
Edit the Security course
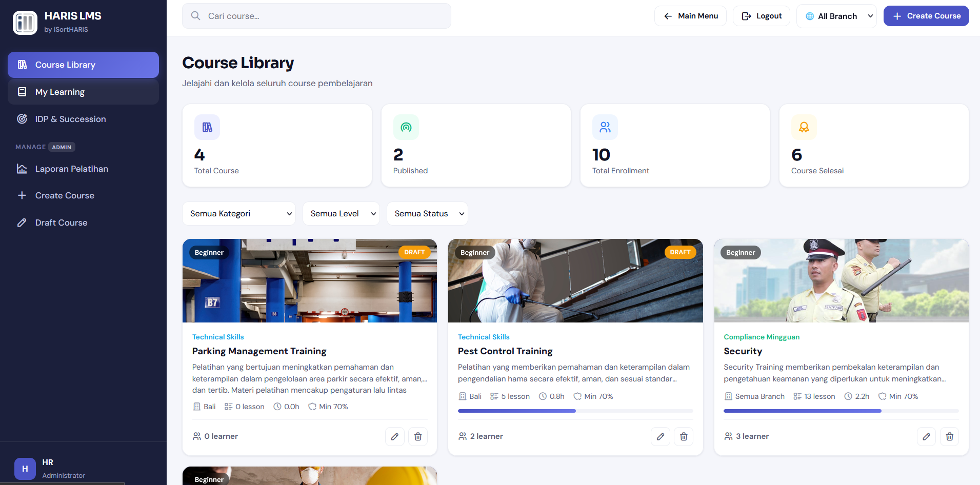pyautogui.click(x=926, y=436)
